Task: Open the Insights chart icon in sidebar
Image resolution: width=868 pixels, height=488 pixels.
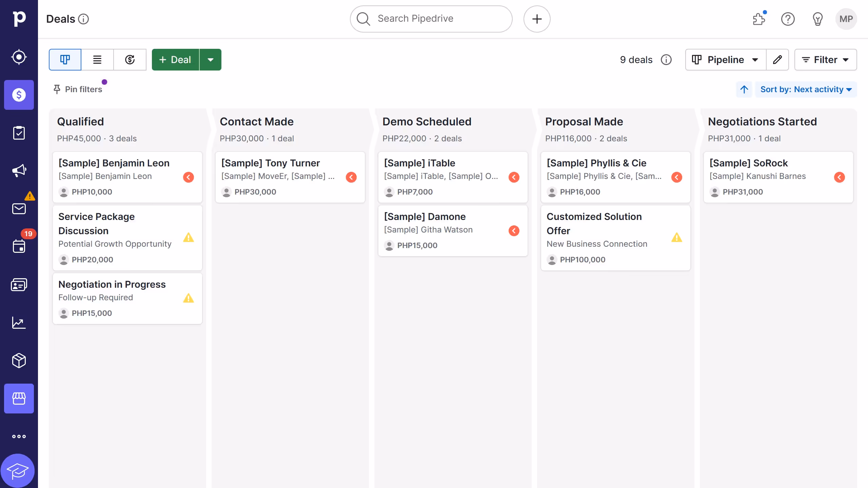Action: click(x=19, y=323)
